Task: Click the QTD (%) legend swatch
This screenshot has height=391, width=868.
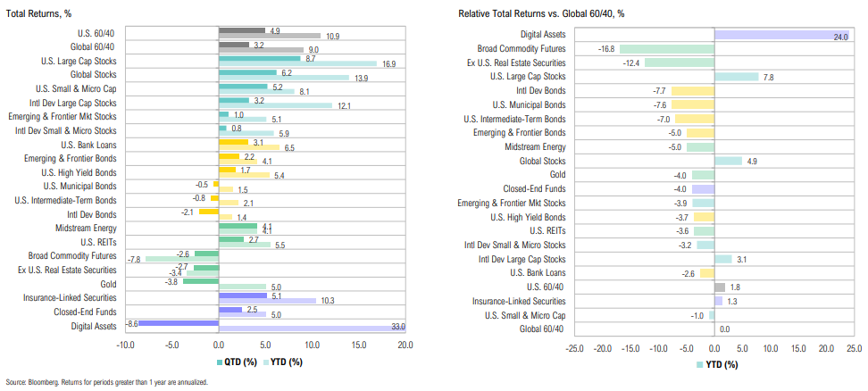Action: pos(221,362)
